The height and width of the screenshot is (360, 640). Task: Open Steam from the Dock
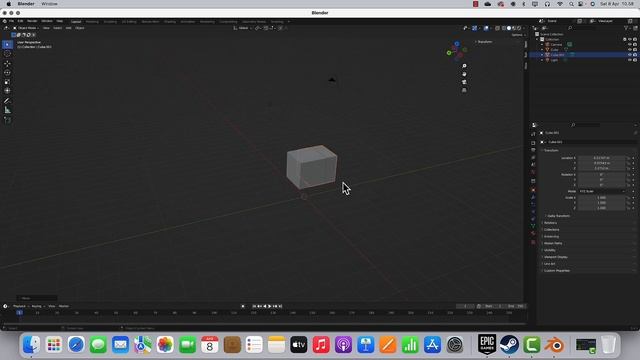(x=509, y=345)
